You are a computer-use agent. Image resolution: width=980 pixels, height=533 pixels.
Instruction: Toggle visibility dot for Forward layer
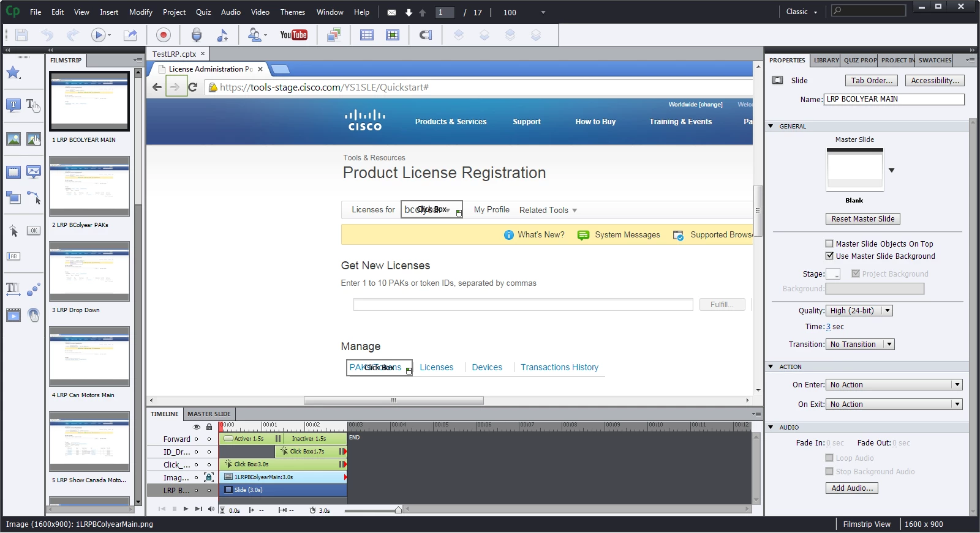pyautogui.click(x=196, y=439)
